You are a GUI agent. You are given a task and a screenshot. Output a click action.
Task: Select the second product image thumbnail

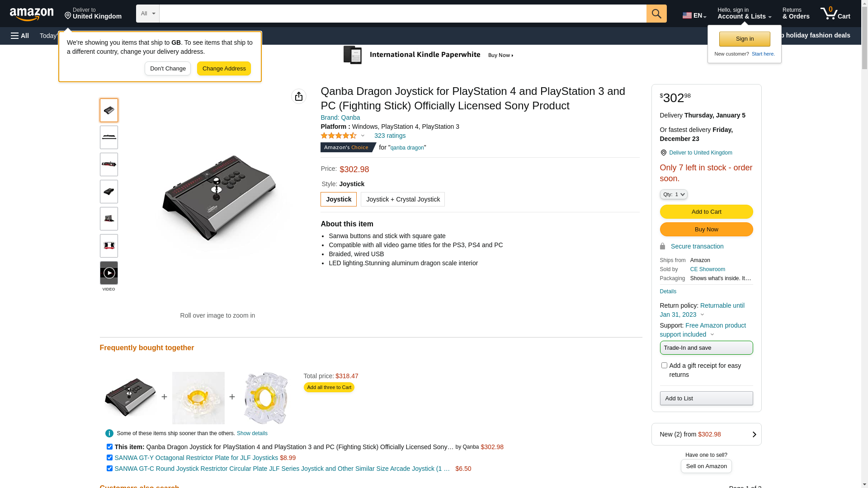(109, 137)
